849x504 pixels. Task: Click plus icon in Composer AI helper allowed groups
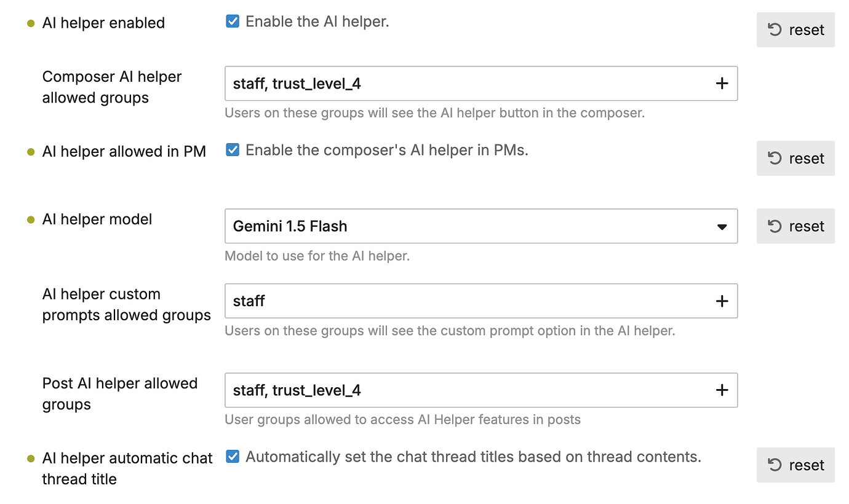722,84
